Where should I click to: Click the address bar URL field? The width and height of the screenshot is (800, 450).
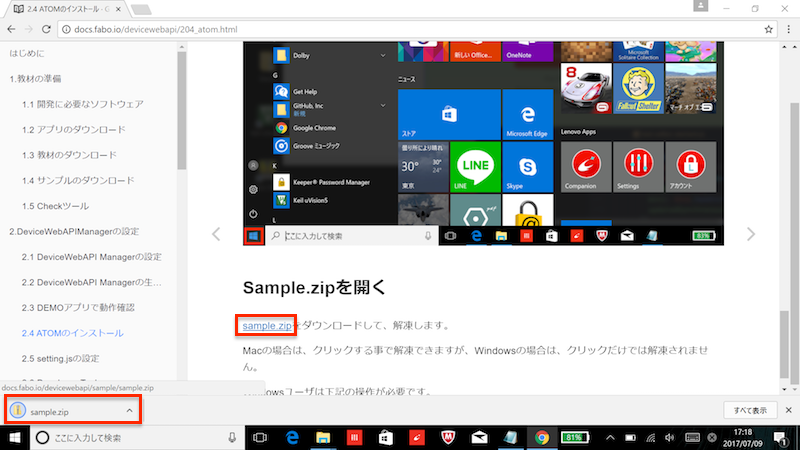[400, 30]
